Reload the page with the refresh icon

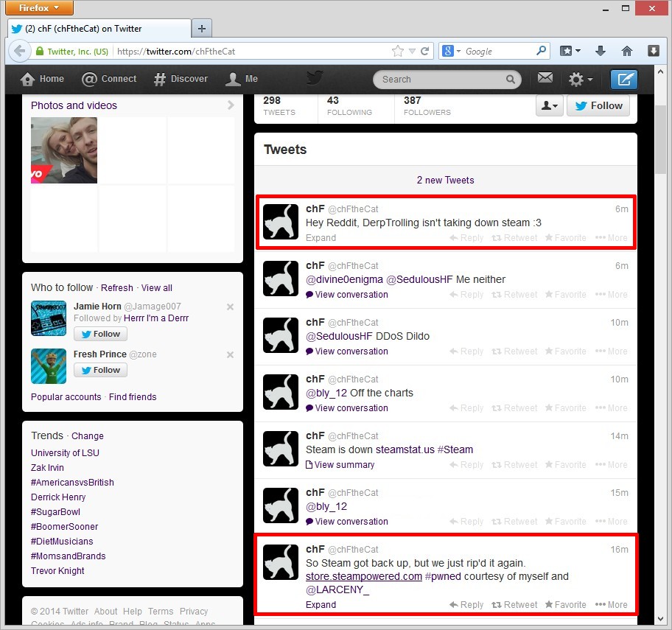click(x=424, y=52)
